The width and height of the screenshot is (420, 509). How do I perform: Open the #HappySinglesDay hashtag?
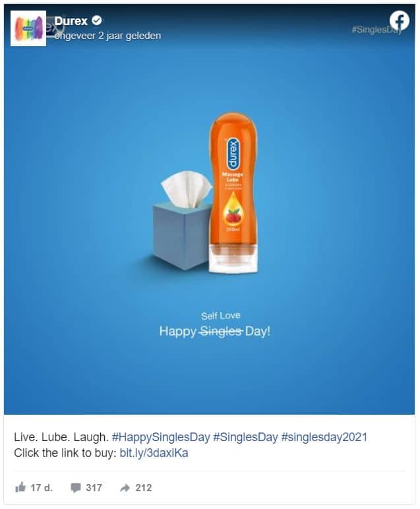(161, 437)
